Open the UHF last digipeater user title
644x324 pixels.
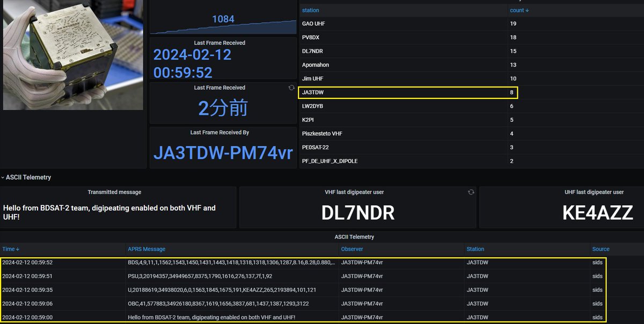point(594,192)
